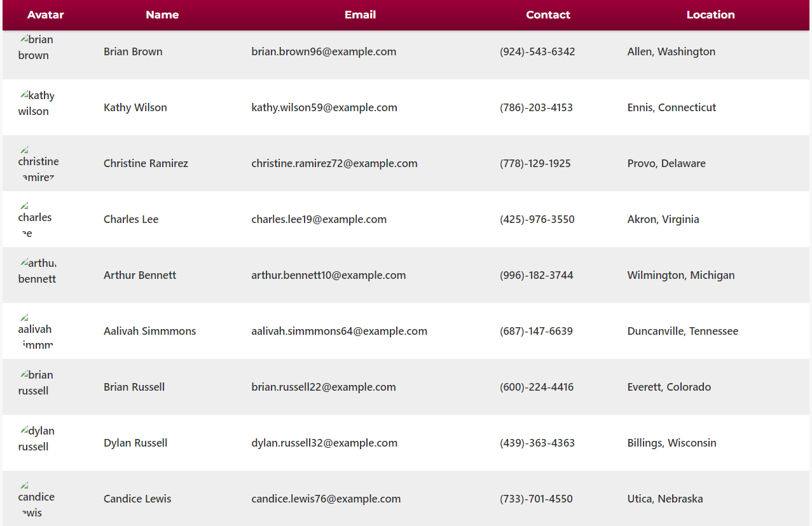Click Kathy Wilson's avatar thumbnail
This screenshot has height=526, width=812.
coord(38,103)
